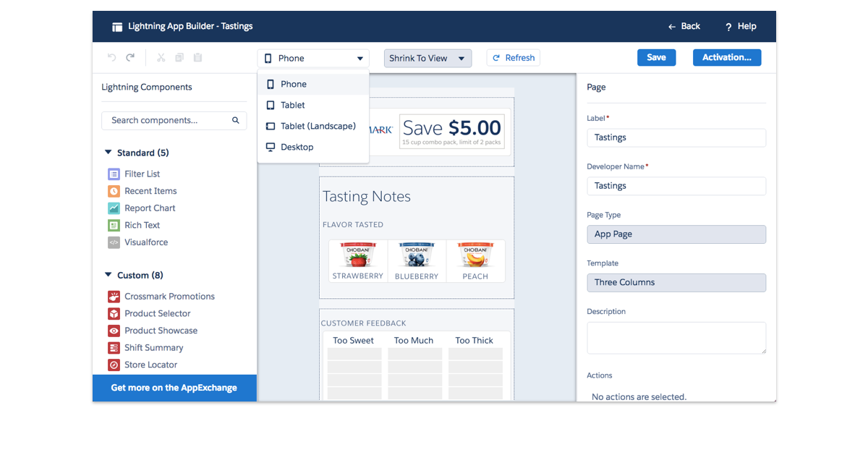868x463 pixels.
Task: Select the Store Locator component icon
Action: 114,365
